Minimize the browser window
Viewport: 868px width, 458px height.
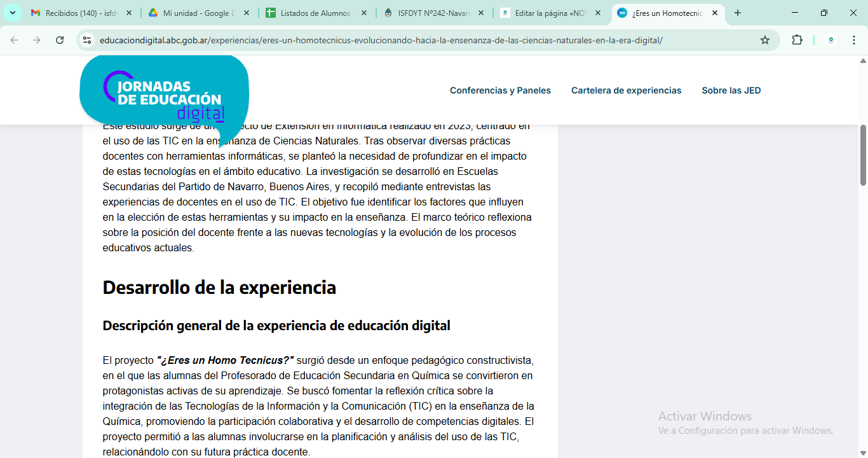tap(796, 13)
